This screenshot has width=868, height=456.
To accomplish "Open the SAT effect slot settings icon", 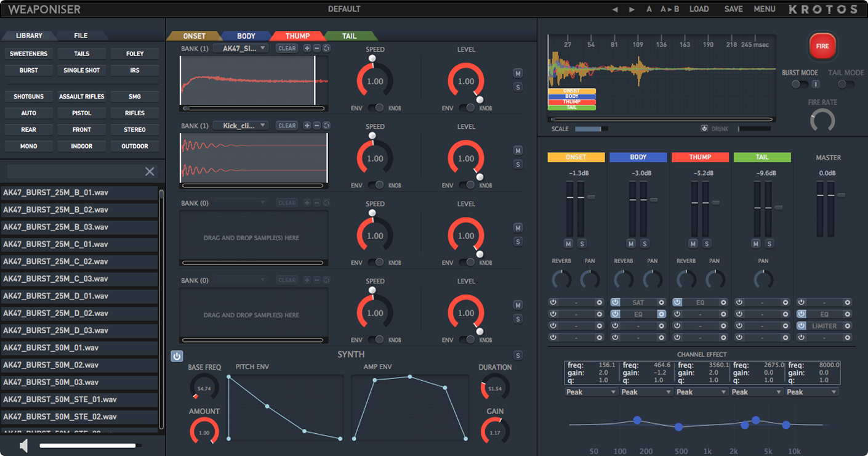I will (661, 302).
